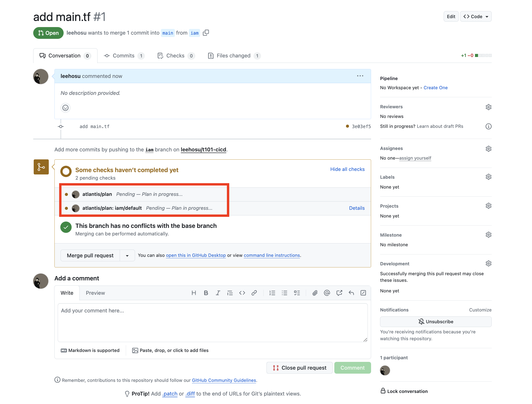Add emoji reaction smiley button
Viewport: 532px width, 404px height.
click(x=65, y=108)
